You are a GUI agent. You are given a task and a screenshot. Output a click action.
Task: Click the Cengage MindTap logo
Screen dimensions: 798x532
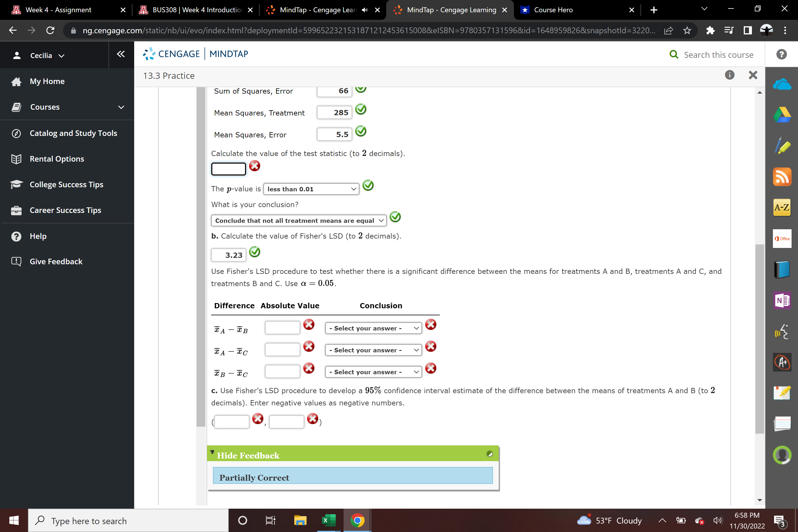[195, 54]
